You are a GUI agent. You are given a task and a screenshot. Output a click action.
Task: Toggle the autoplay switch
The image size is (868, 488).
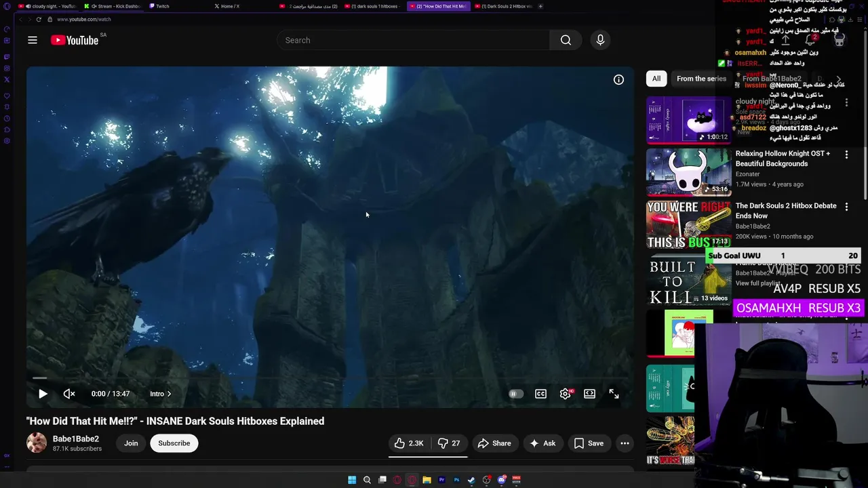[516, 394]
